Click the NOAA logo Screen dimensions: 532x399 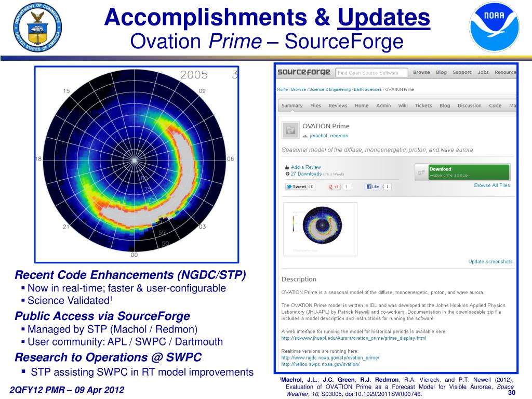[494, 27]
